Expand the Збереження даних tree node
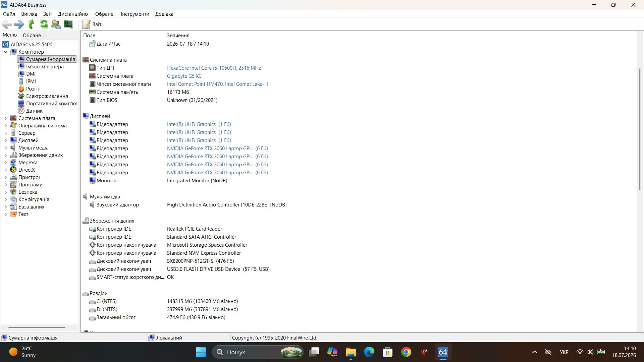 pyautogui.click(x=5, y=155)
